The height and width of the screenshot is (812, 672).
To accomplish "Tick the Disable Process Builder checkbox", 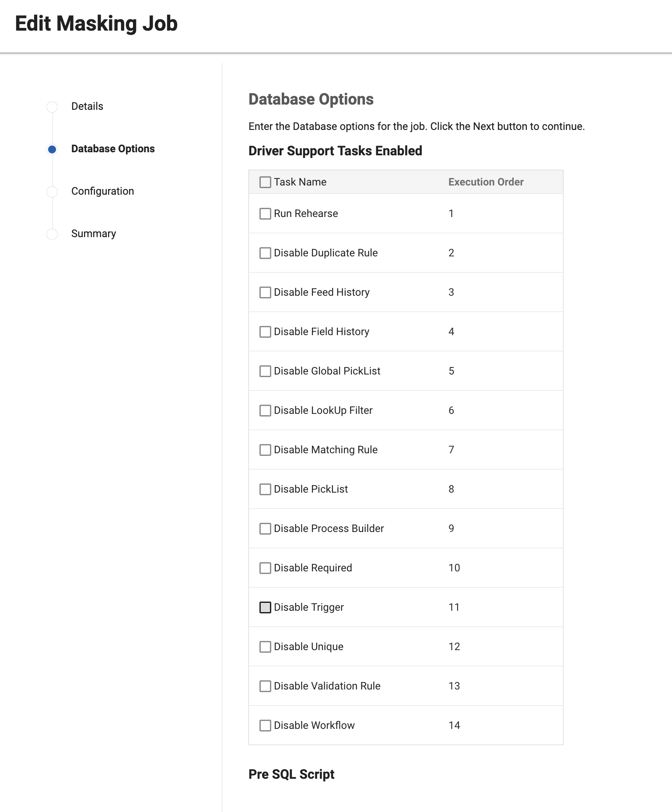I will tap(265, 529).
